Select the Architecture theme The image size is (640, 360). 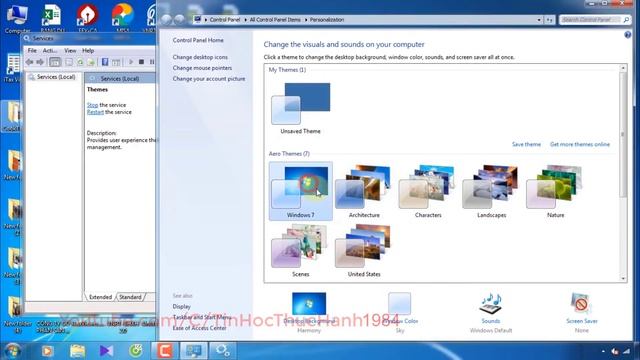[364, 191]
